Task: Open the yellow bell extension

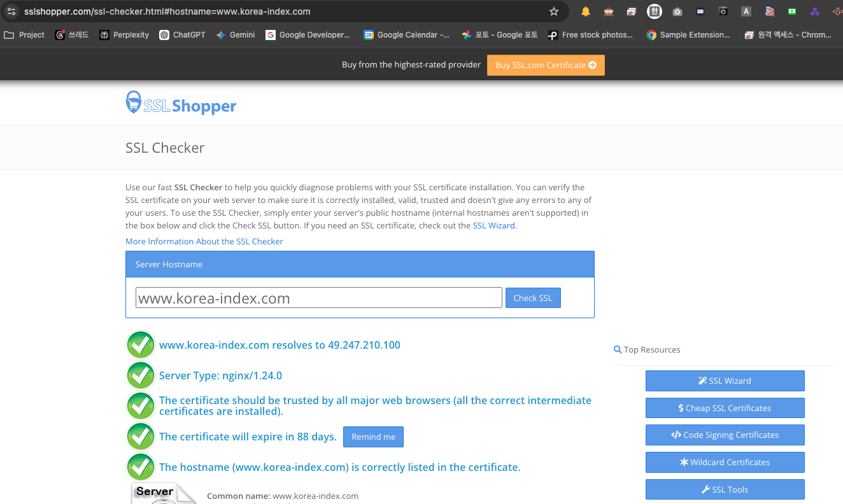Action: coord(586,11)
